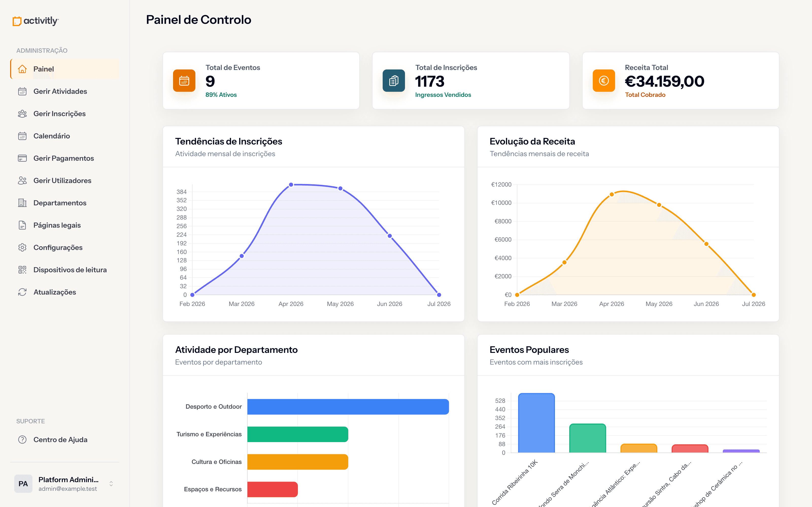The image size is (812, 507).
Task: Select the Gerir Pagamentos card icon
Action: pyautogui.click(x=22, y=158)
